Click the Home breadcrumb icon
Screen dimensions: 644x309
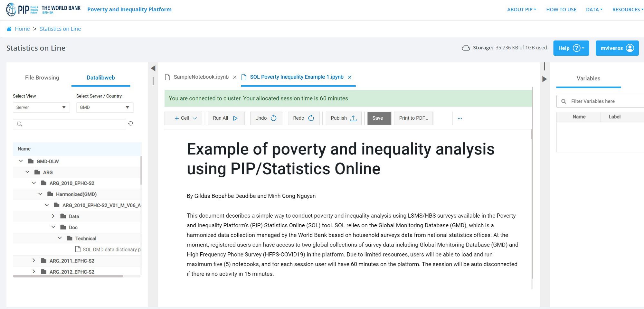(x=9, y=29)
